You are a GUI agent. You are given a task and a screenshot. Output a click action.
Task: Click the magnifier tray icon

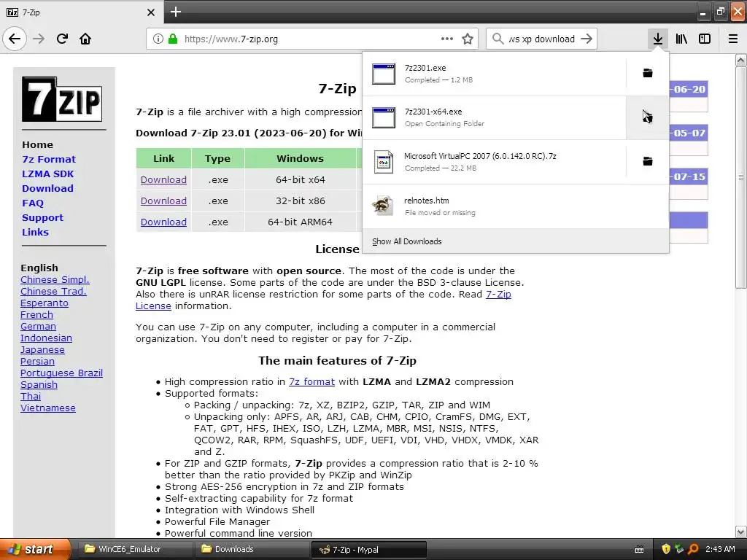click(693, 549)
